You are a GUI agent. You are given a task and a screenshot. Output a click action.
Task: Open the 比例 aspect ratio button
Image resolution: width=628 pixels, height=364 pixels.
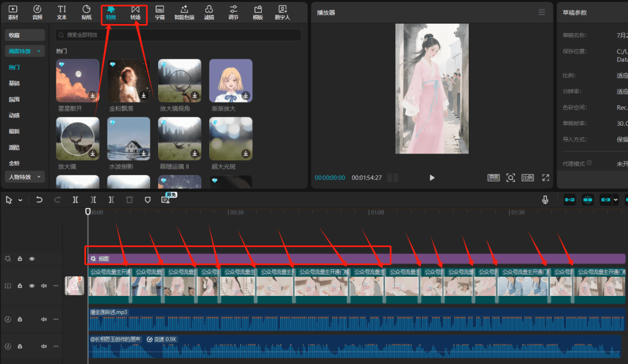(527, 178)
